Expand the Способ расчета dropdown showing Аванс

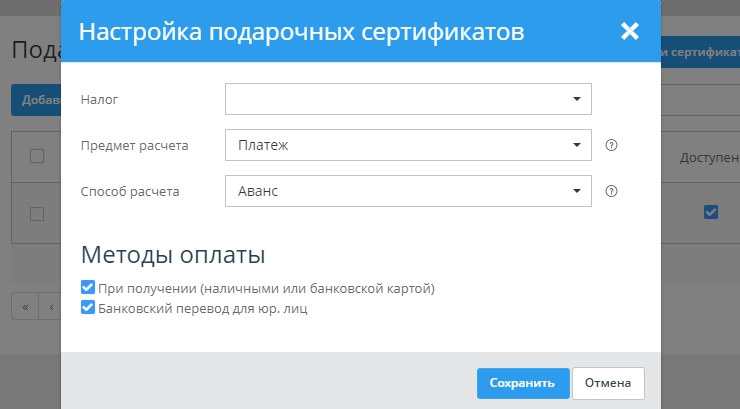coord(408,191)
